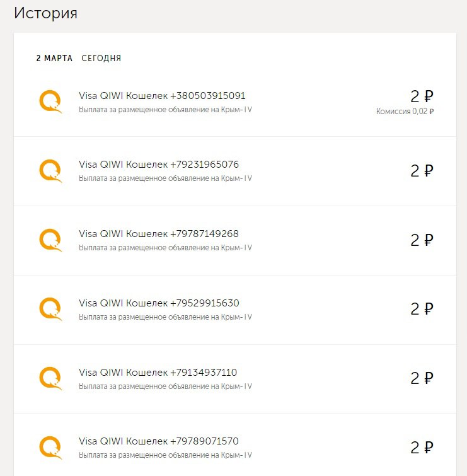
Task: Open transaction Visa QIWI Кошелек +79231965076
Action: (x=235, y=171)
